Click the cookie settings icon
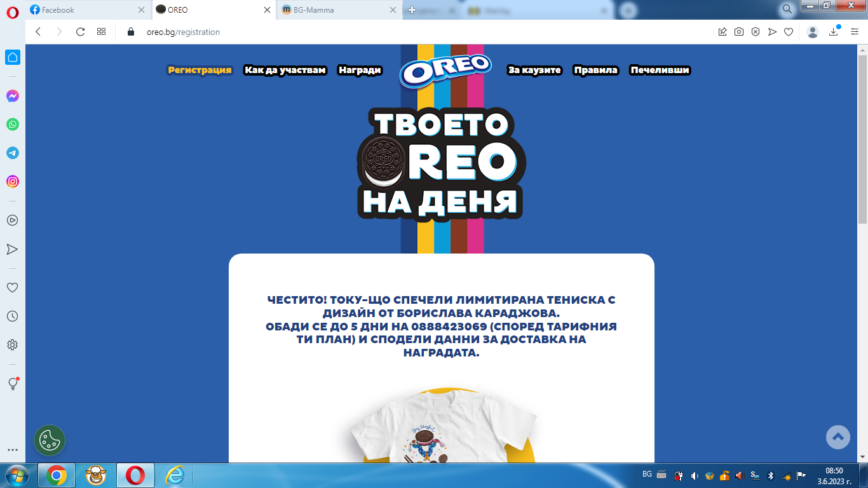Screen dimensions: 868x488 coord(50,440)
